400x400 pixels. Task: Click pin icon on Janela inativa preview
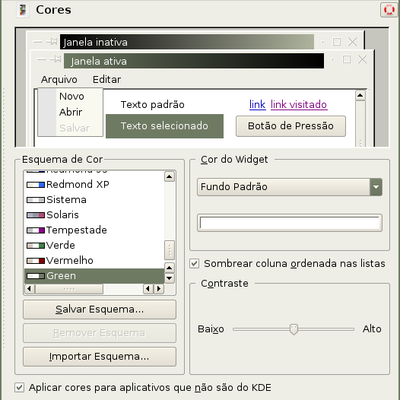pyautogui.click(x=52, y=42)
